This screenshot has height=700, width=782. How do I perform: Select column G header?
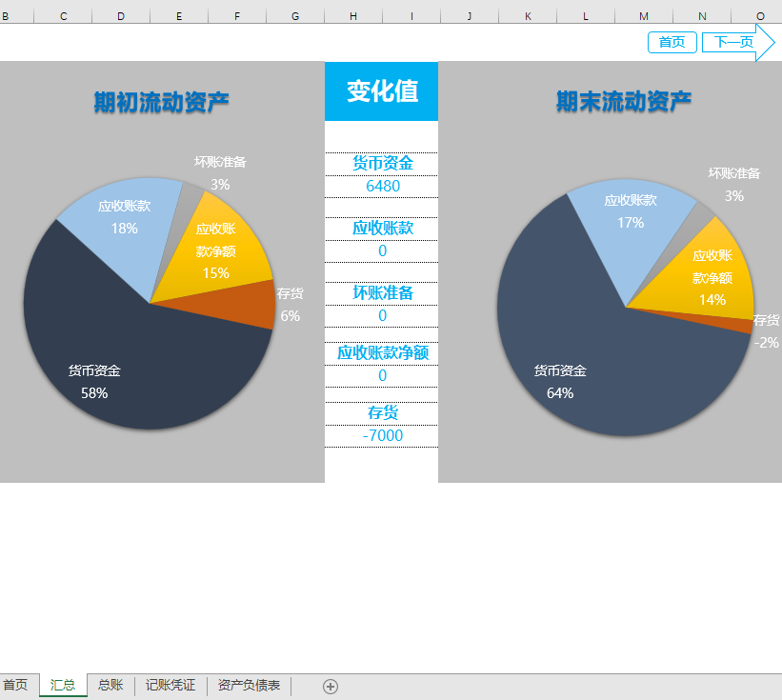[295, 16]
